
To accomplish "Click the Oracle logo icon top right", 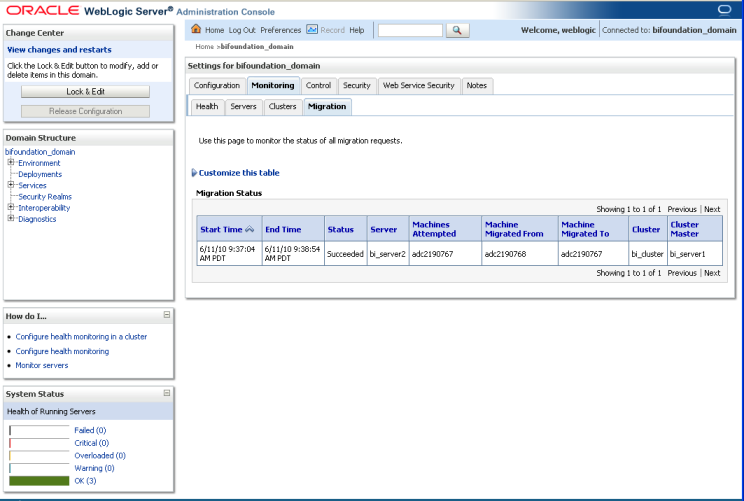I will click(724, 10).
